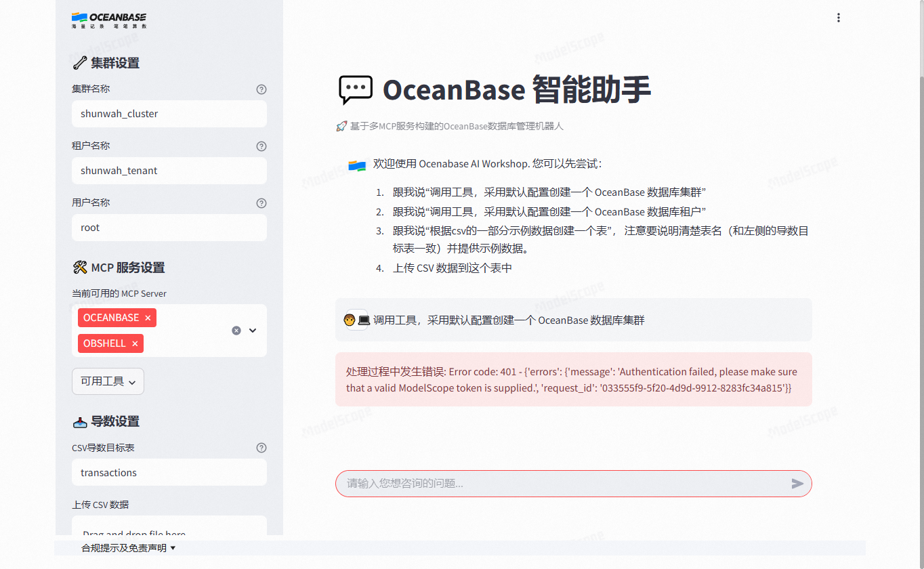
Task: Remove the OCEANBASE server tag
Action: coord(148,318)
